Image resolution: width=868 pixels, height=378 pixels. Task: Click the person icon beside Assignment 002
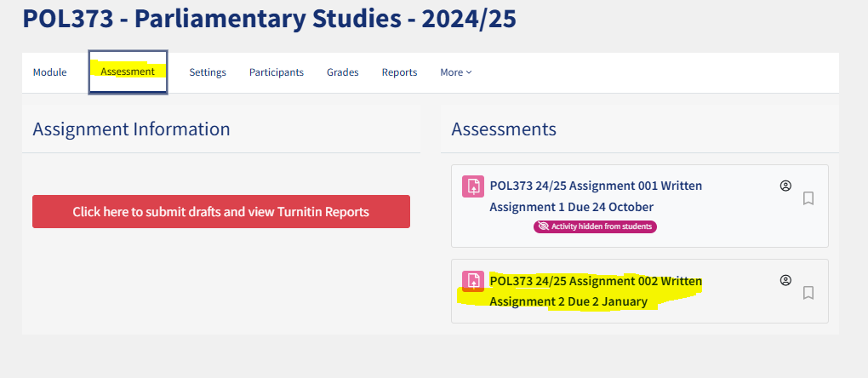point(785,281)
